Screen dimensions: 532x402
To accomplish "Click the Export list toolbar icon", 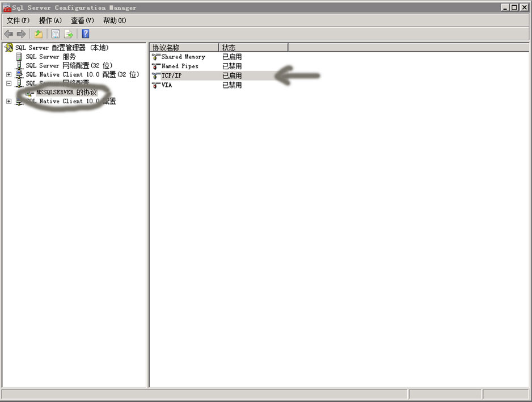I will (69, 33).
